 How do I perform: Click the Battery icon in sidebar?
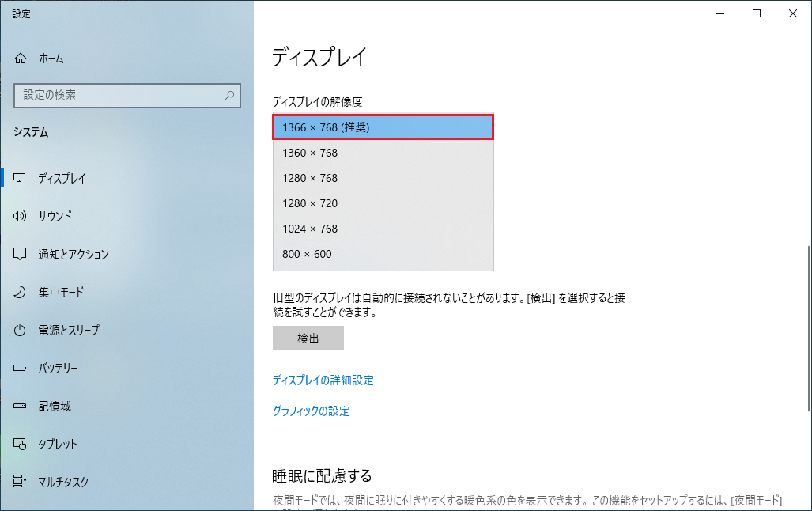[x=21, y=369]
